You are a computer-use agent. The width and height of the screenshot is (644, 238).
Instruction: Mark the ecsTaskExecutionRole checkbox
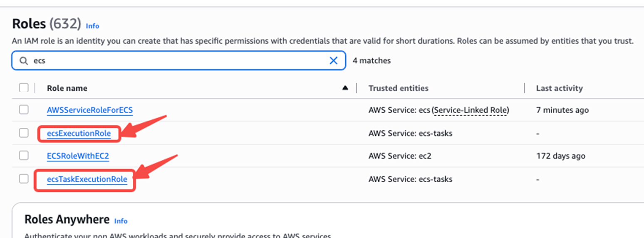point(24,179)
